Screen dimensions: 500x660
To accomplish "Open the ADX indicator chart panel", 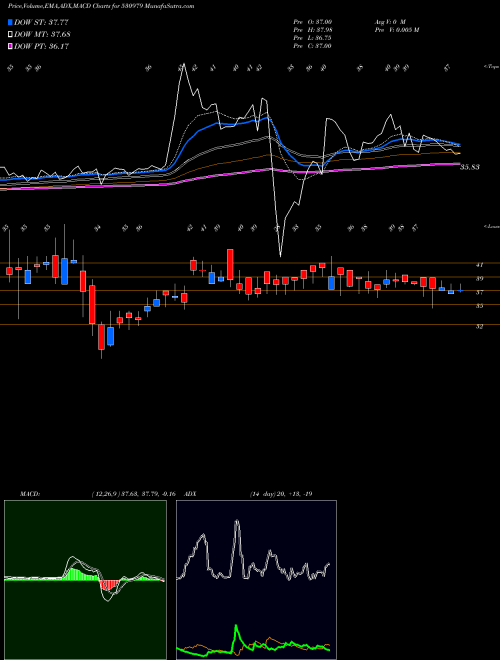I will click(256, 580).
